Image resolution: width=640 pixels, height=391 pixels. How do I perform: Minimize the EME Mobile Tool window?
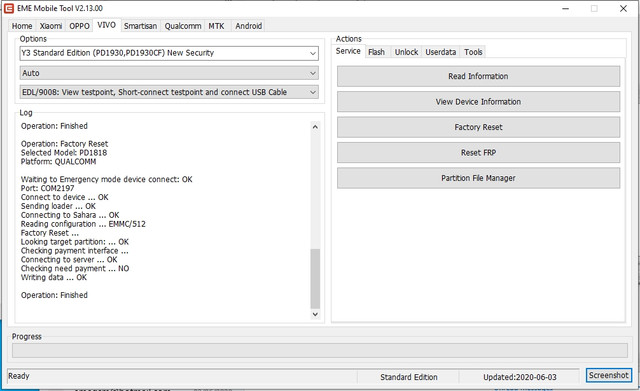click(x=565, y=9)
